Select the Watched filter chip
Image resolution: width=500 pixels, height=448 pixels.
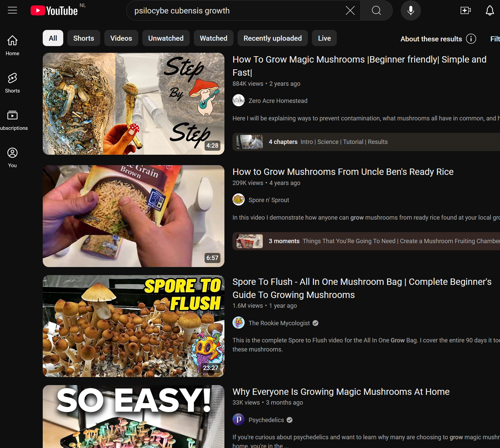tap(213, 38)
